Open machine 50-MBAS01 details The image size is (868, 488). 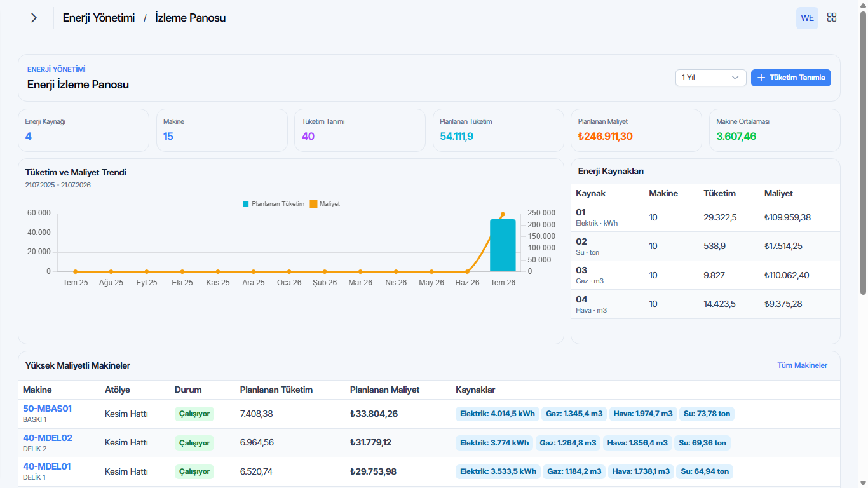[x=47, y=409]
